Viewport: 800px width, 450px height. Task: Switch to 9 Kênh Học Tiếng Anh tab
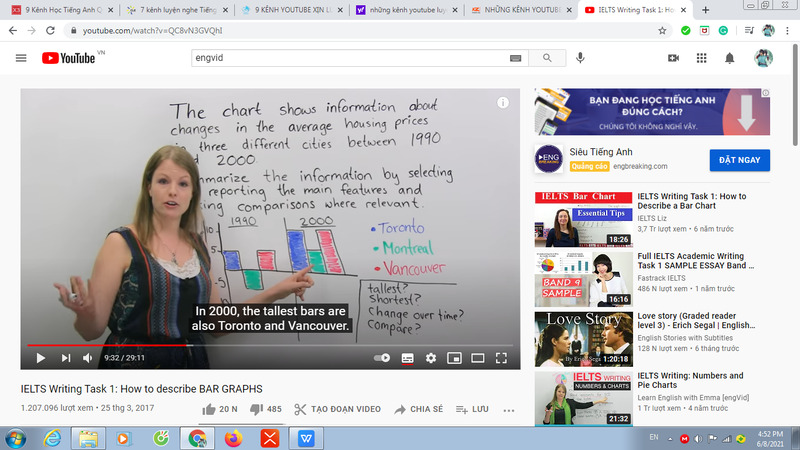point(61,10)
